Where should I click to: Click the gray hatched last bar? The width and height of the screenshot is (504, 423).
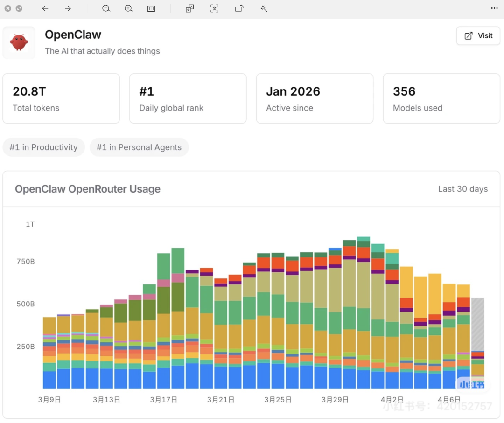pyautogui.click(x=477, y=324)
